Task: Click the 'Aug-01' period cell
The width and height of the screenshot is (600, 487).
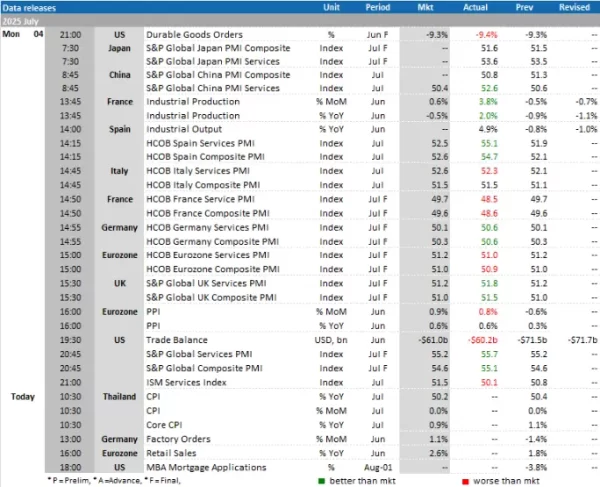Action: point(377,467)
